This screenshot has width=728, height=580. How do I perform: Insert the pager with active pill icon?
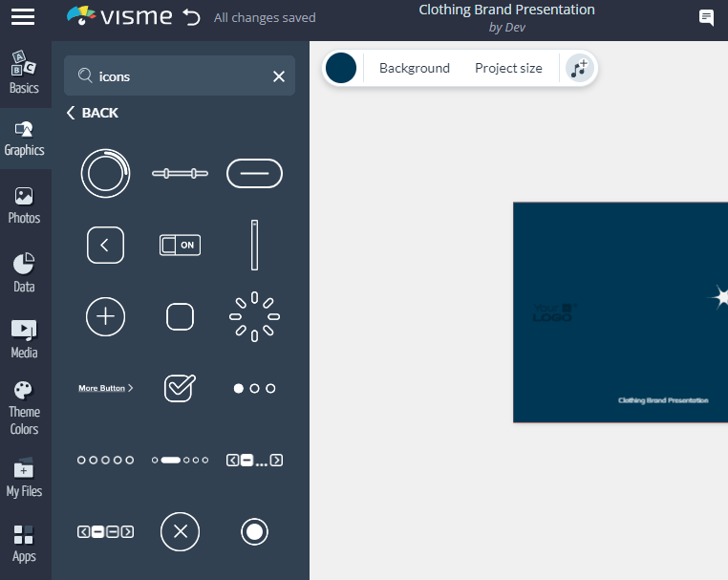(181, 461)
